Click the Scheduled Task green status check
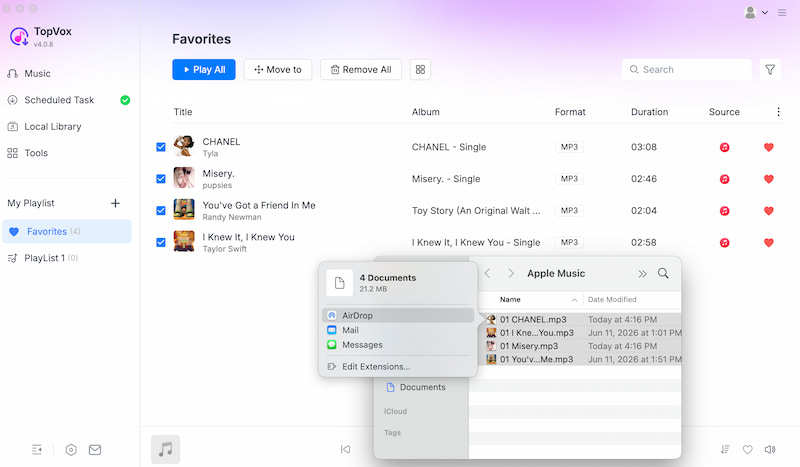The image size is (800, 467). [x=125, y=100]
